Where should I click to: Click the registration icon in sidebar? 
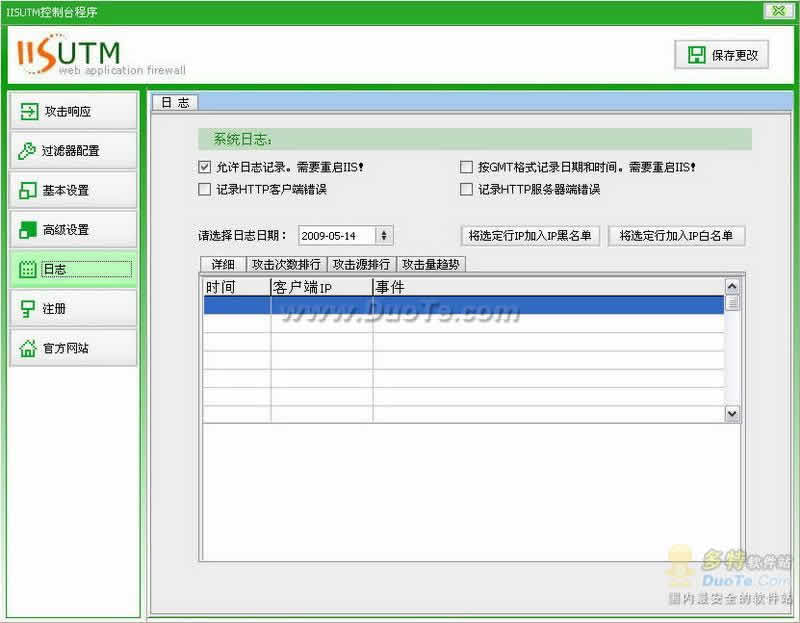pos(27,308)
